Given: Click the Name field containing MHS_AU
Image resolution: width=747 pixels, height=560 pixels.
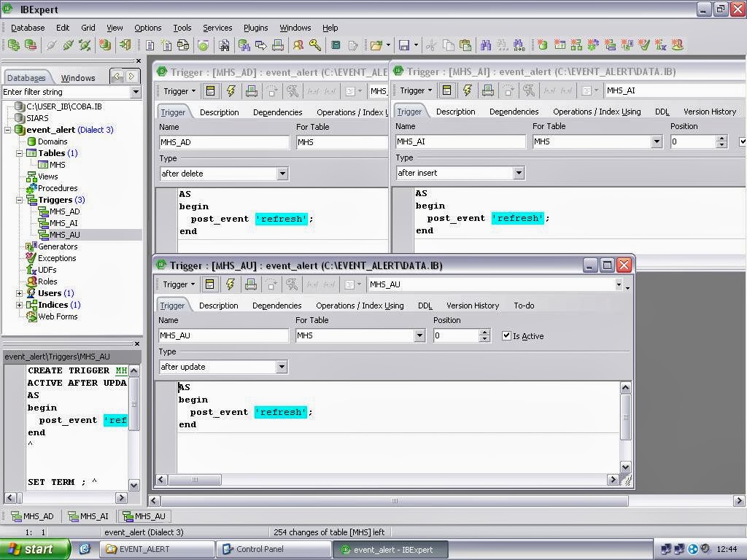Looking at the screenshot, I should pyautogui.click(x=223, y=335).
